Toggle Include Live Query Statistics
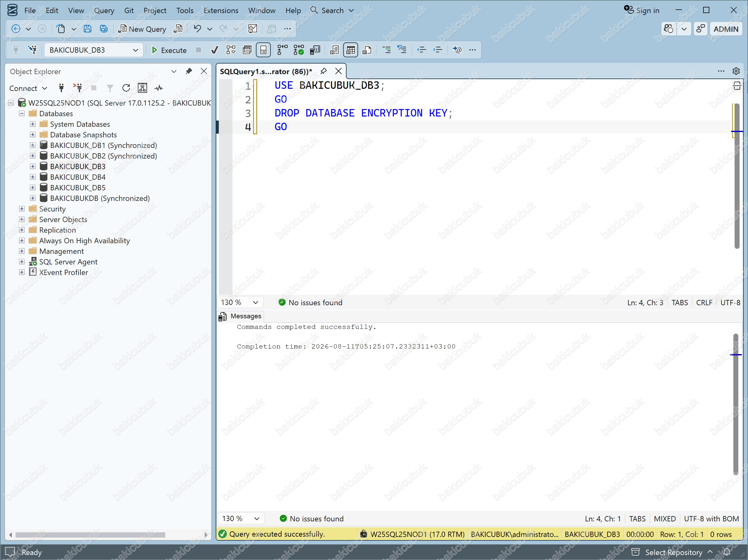The height and width of the screenshot is (560, 748). click(x=299, y=50)
